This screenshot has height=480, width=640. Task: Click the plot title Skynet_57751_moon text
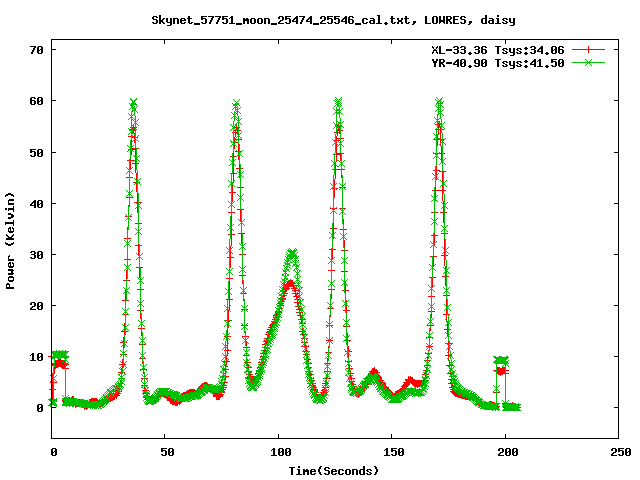(x=320, y=19)
